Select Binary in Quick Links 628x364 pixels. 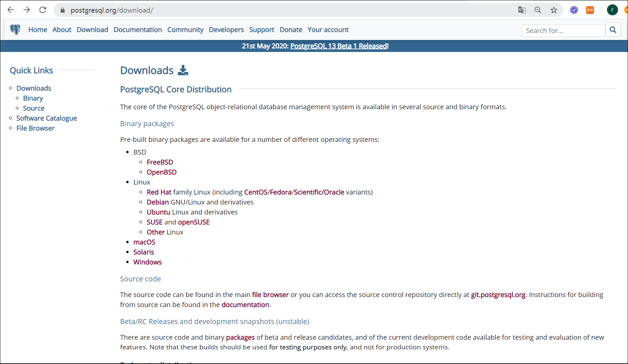[x=33, y=98]
